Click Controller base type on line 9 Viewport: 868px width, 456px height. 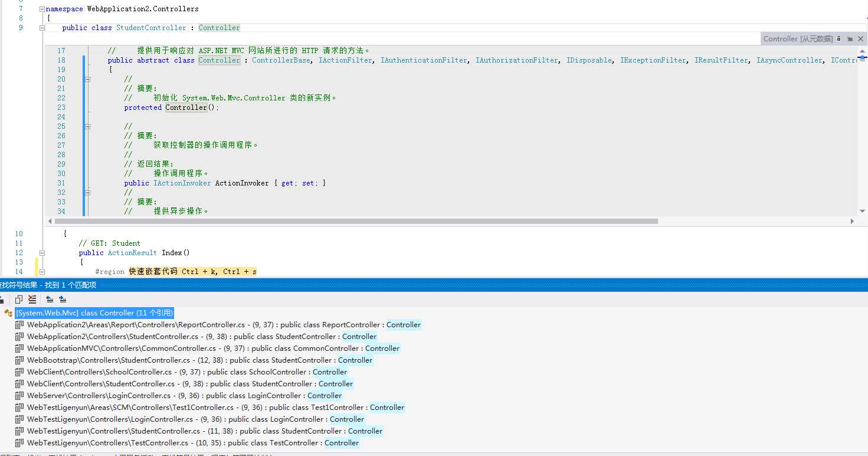[x=220, y=28]
